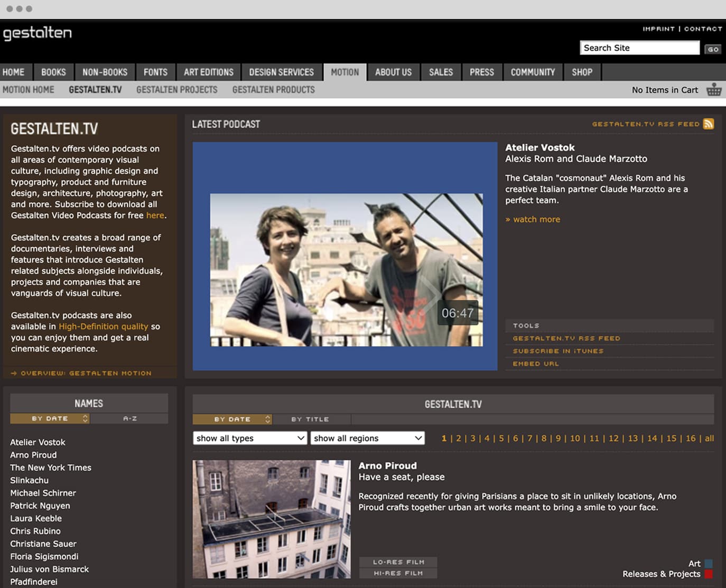The width and height of the screenshot is (726, 588).
Task: Open the Art Editions menu tab
Action: point(209,72)
